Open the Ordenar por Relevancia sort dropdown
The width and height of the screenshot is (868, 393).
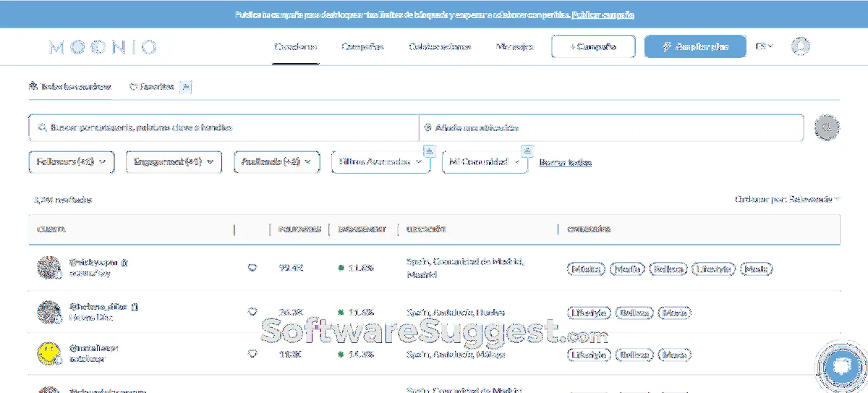(x=787, y=199)
